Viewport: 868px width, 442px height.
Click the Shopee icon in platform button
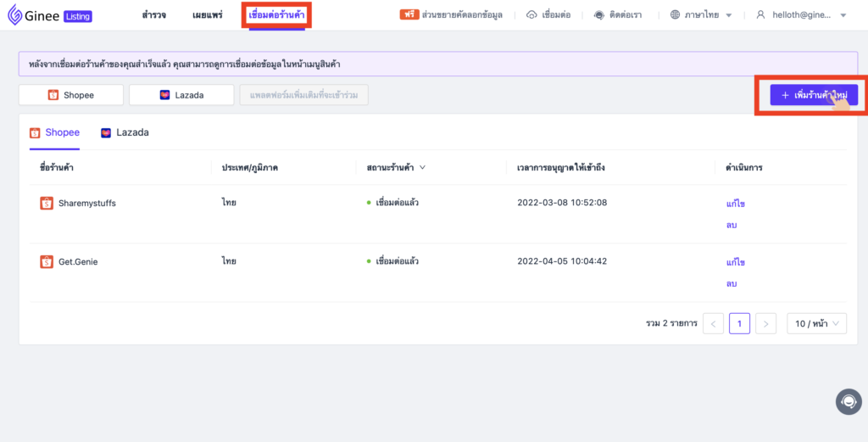[53, 95]
